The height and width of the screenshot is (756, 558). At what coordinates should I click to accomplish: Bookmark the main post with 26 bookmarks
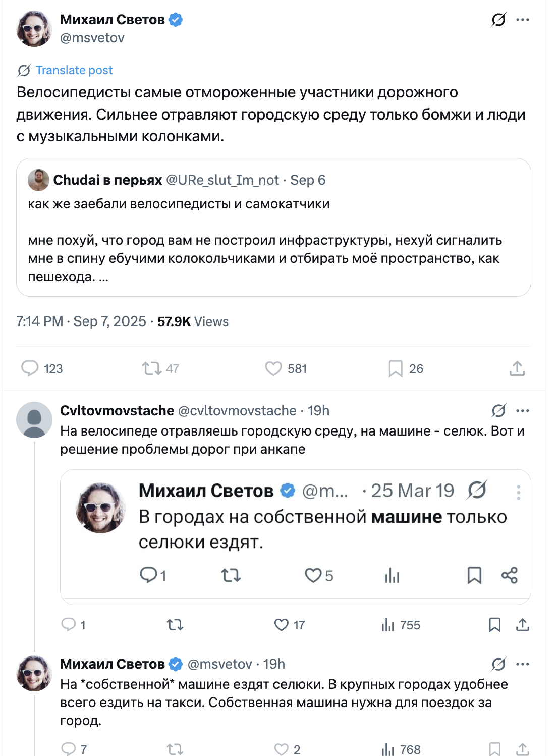[396, 369]
